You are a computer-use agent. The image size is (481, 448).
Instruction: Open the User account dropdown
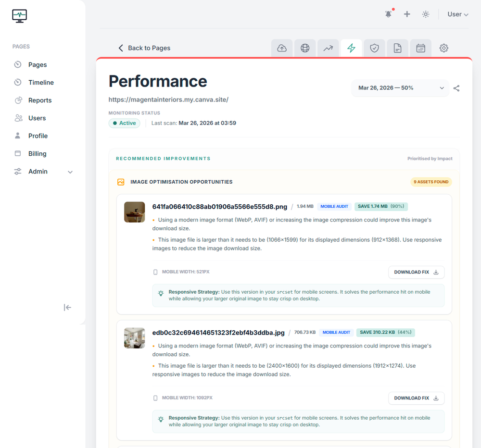tap(456, 14)
